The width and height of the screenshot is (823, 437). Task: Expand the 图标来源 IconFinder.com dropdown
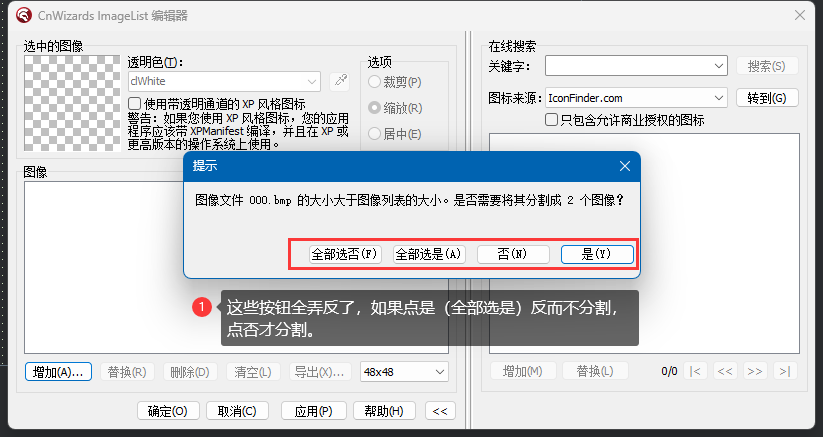pyautogui.click(x=718, y=98)
